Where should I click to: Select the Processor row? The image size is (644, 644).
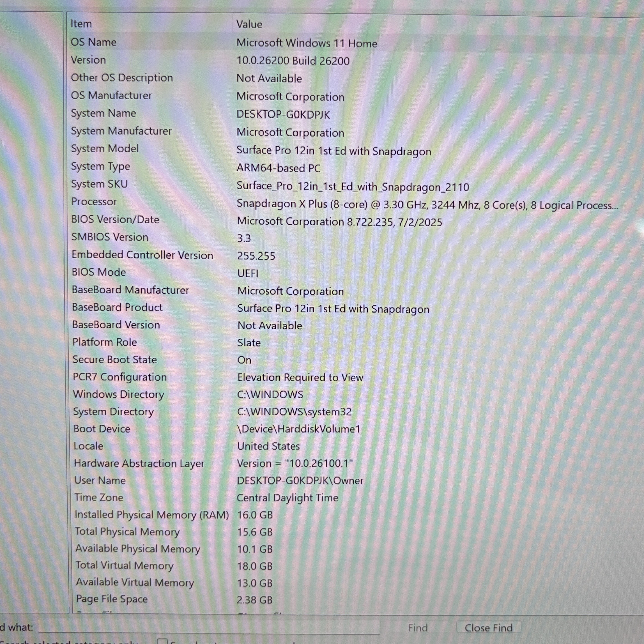click(x=347, y=203)
